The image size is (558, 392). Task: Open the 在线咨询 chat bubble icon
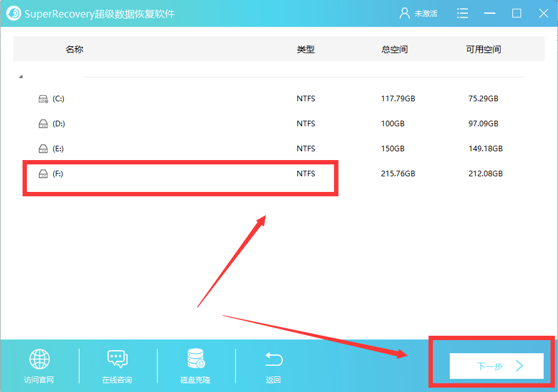coord(118,359)
